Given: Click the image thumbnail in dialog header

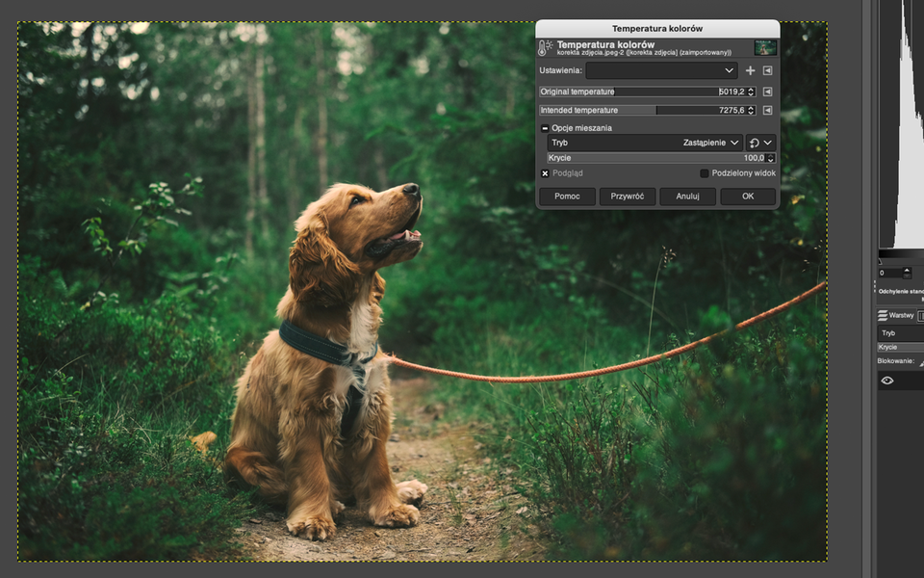Looking at the screenshot, I should (765, 47).
